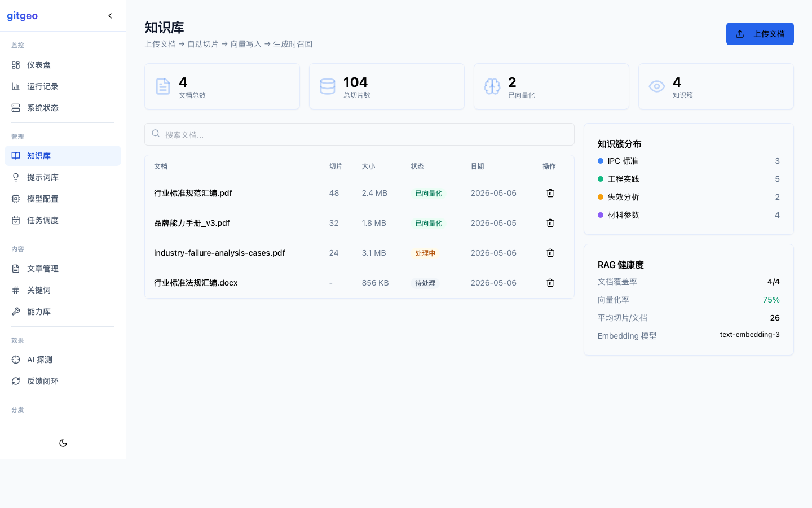Go to 模型配置 menu item
The height and width of the screenshot is (508, 812).
[x=63, y=199]
